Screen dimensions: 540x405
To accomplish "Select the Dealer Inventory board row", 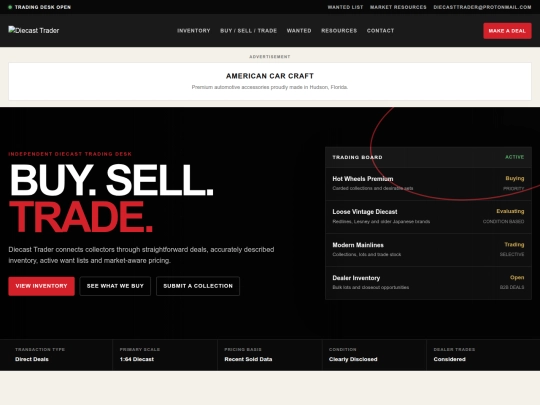I will pyautogui.click(x=428, y=283).
